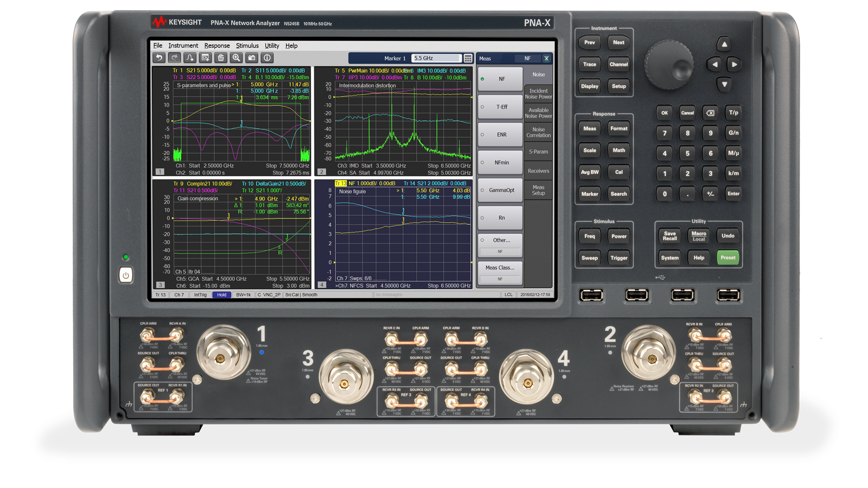
Task: Click the add channel toolbar icon
Action: click(205, 57)
